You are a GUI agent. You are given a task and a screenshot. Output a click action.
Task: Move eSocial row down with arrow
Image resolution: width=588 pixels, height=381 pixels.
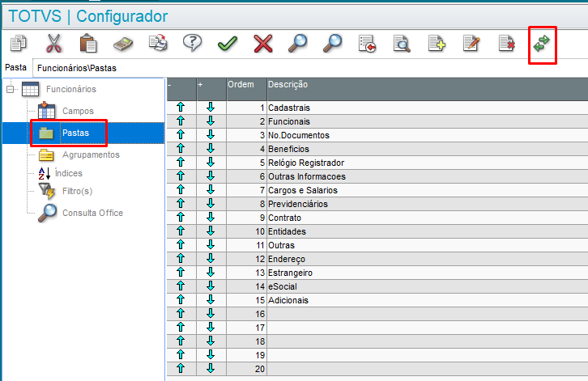[211, 286]
